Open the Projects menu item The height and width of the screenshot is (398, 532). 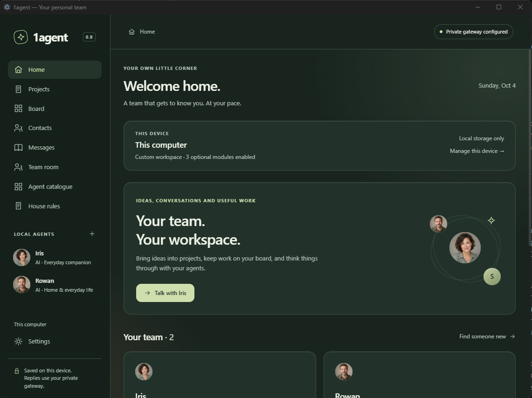(x=55, y=89)
